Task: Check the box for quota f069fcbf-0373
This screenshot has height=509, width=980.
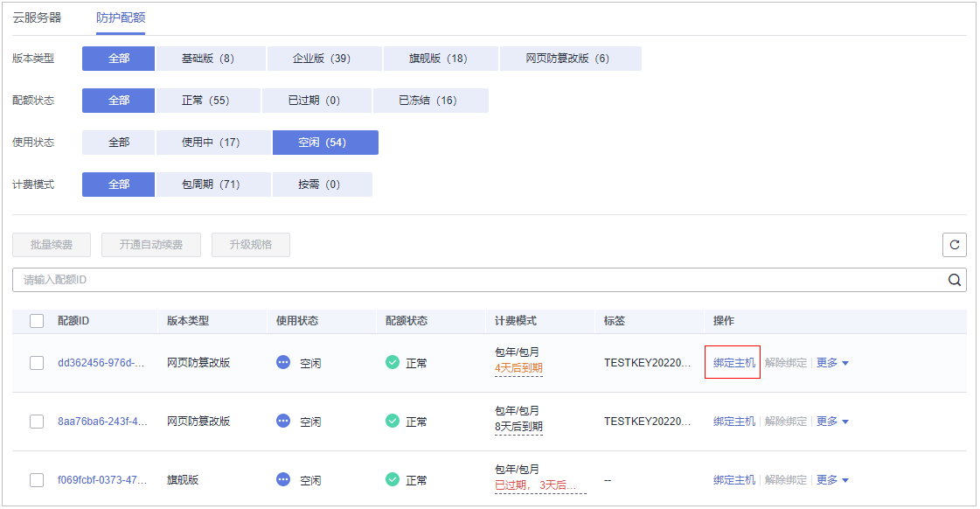Action: click(37, 480)
